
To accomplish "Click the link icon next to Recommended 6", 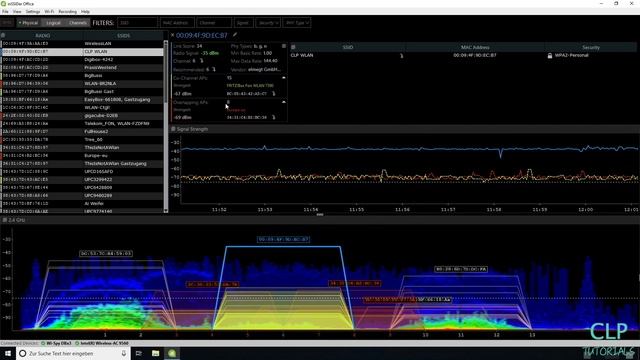I will tap(214, 69).
